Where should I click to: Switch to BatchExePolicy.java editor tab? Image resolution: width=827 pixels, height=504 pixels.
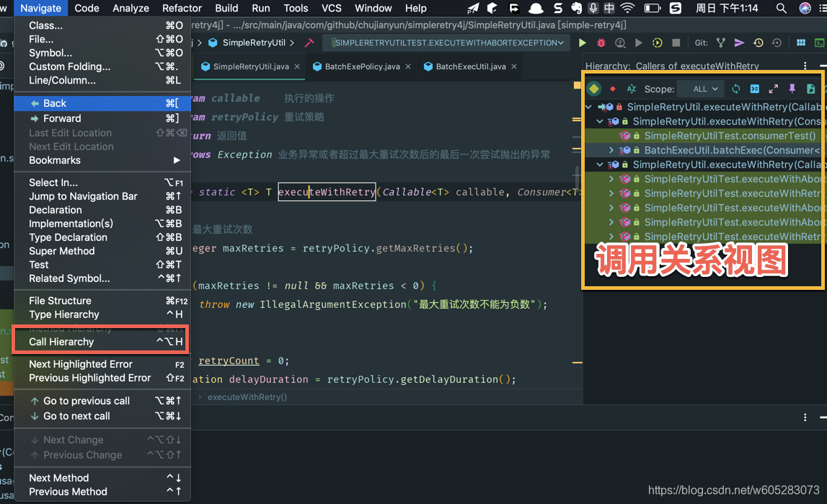[x=362, y=66]
